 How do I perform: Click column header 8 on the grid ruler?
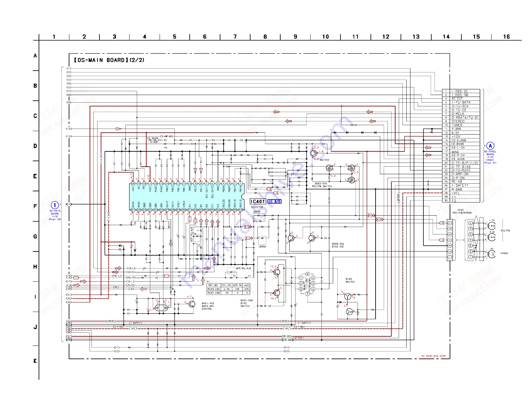point(265,37)
